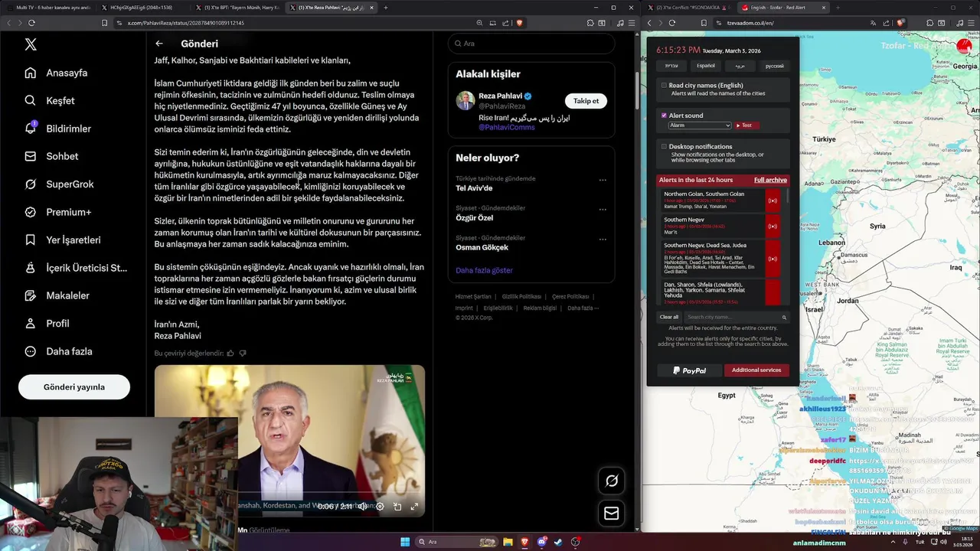Play alert icon for Northern Golan row
The height and width of the screenshot is (551, 980).
tap(773, 201)
